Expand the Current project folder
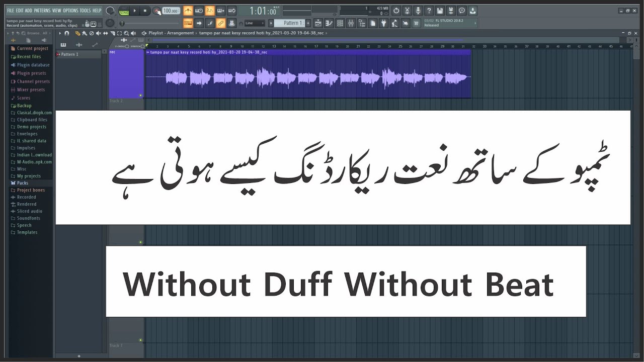The width and height of the screenshot is (644, 362). pyautogui.click(x=29, y=49)
